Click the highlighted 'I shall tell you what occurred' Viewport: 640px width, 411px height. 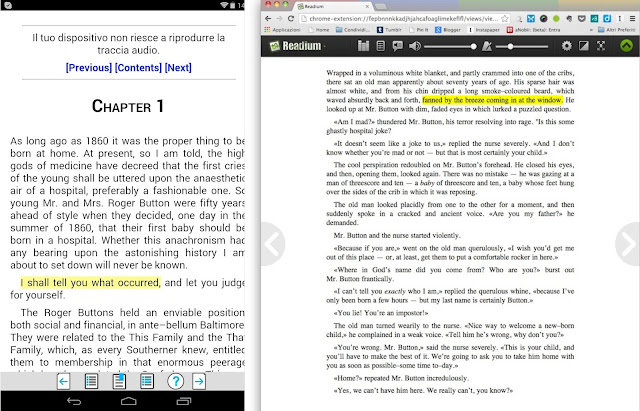[90, 283]
